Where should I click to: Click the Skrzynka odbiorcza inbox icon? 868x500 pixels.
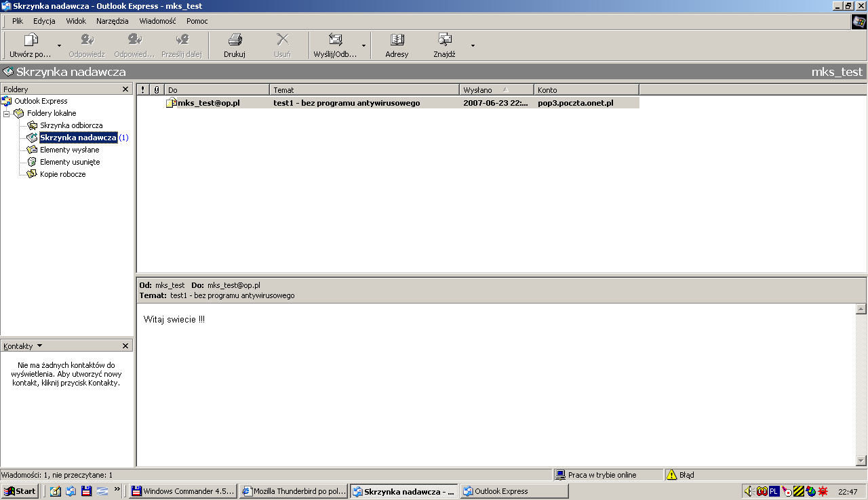point(32,125)
